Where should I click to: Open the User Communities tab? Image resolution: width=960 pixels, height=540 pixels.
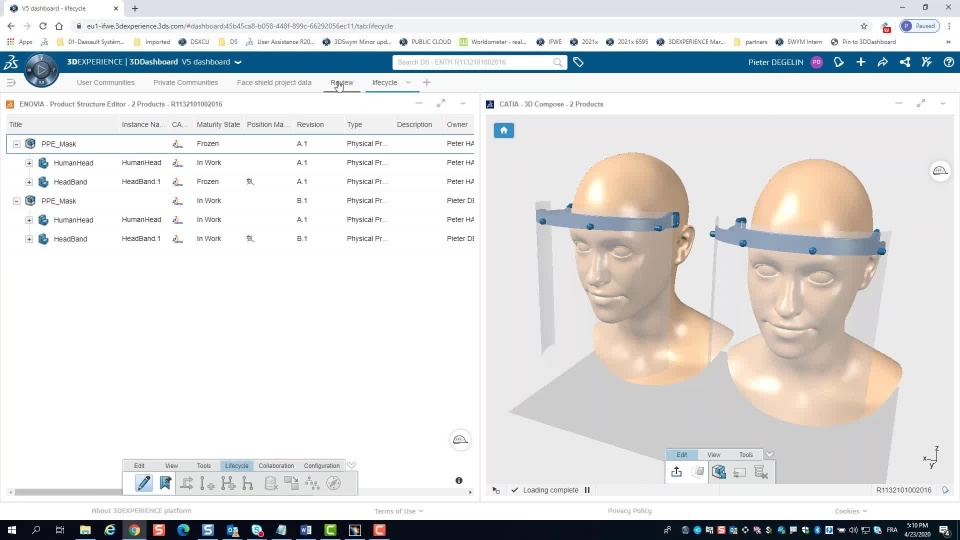105,82
